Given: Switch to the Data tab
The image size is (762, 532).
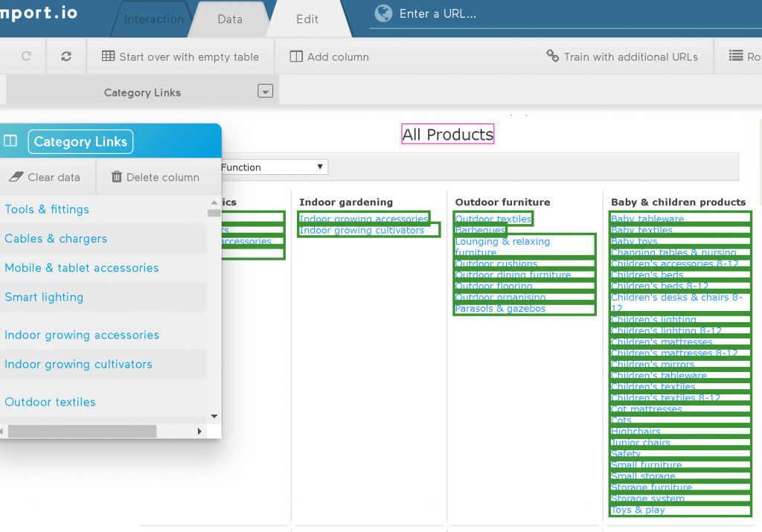Looking at the screenshot, I should [229, 19].
